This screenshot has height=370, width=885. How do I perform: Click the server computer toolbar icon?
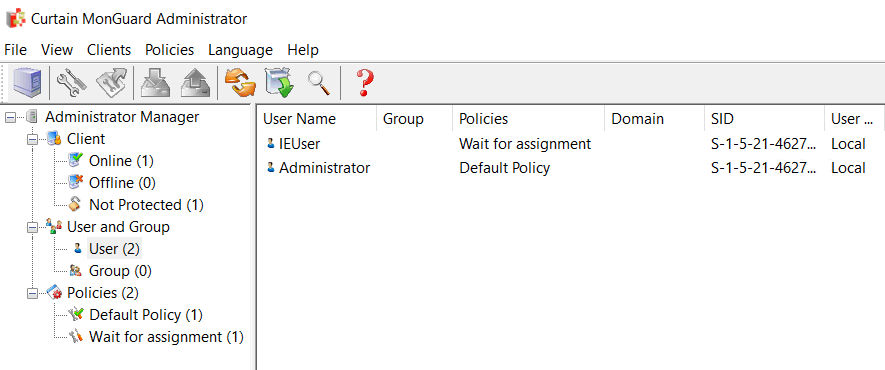point(27,83)
